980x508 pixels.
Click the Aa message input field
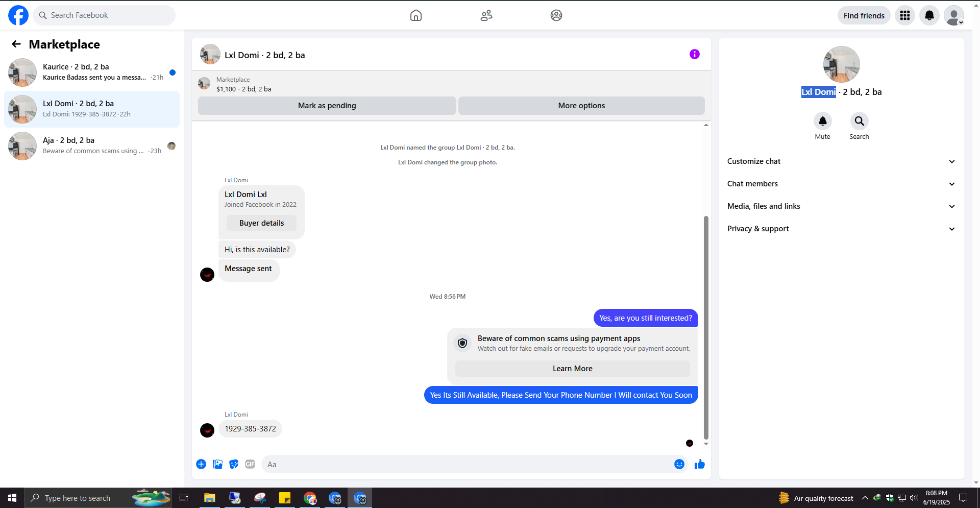[x=467, y=464]
